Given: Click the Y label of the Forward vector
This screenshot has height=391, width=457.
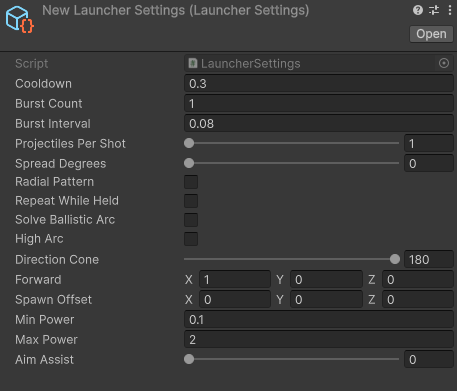Looking at the screenshot, I should click(280, 280).
